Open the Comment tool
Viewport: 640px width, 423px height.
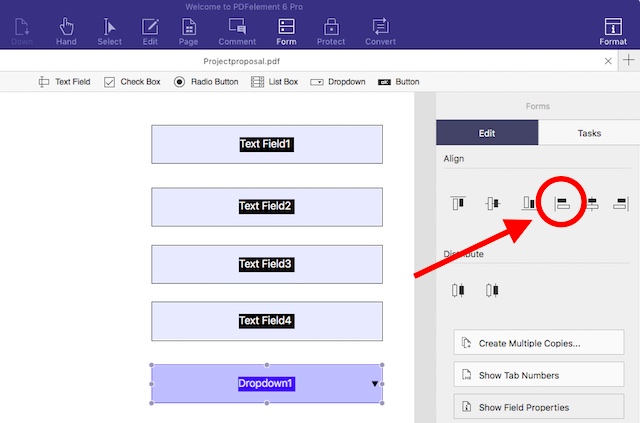click(237, 31)
